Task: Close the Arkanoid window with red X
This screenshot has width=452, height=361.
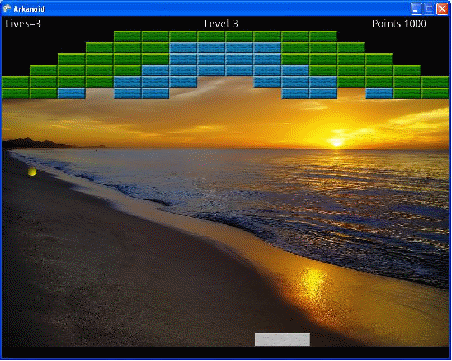Action: coord(442,9)
